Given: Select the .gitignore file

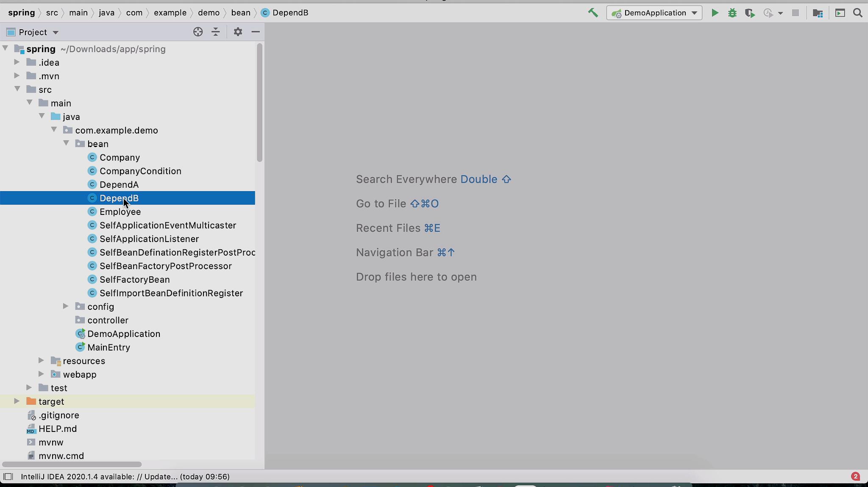Looking at the screenshot, I should 58,415.
